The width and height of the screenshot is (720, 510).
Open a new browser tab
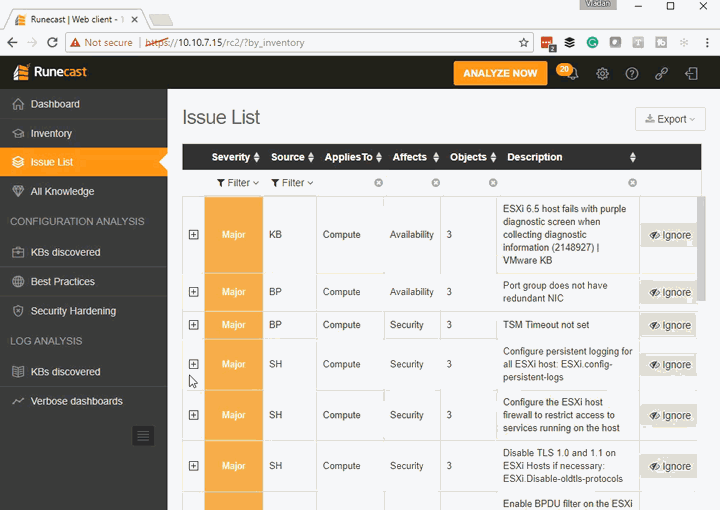tap(161, 20)
